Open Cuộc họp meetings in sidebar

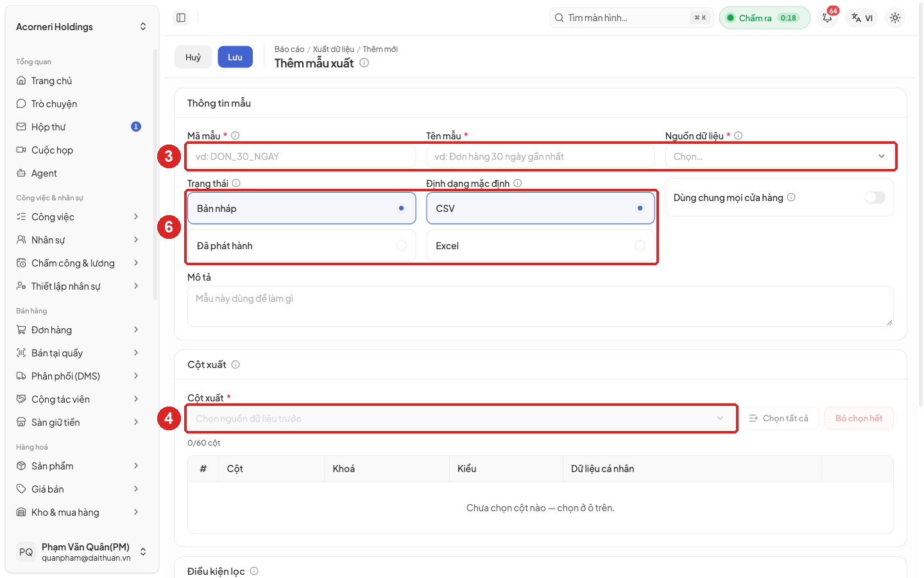tap(80, 150)
